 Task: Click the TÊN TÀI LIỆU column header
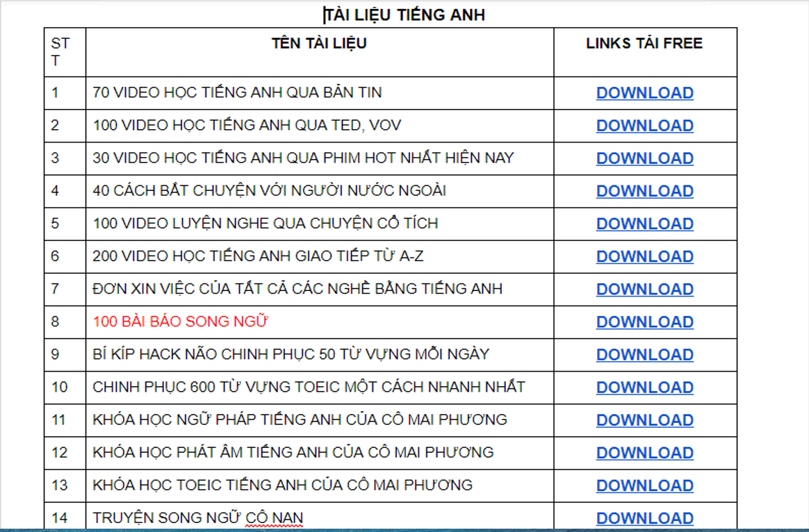coord(320,43)
